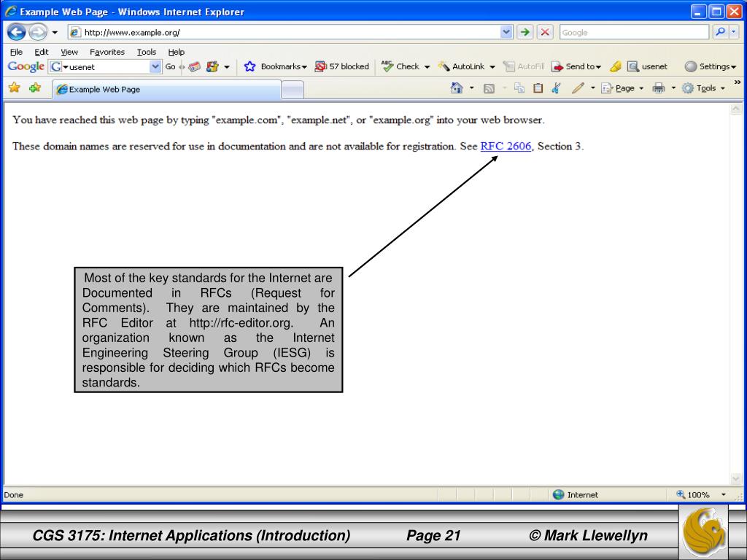Expand the Check dropdown arrow

tap(427, 67)
